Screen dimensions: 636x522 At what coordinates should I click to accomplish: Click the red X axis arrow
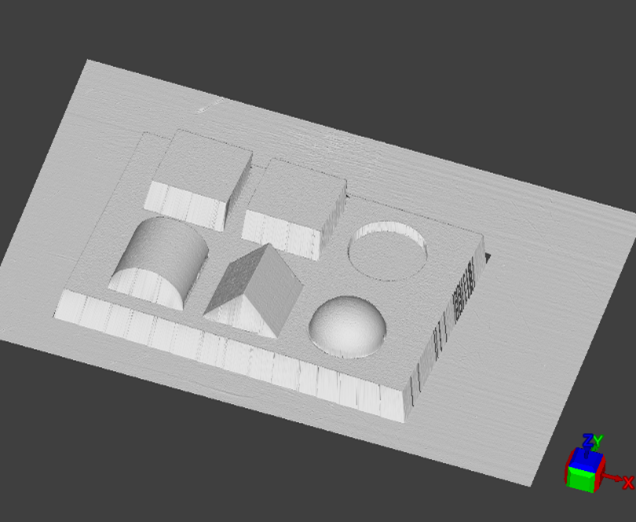[612, 480]
